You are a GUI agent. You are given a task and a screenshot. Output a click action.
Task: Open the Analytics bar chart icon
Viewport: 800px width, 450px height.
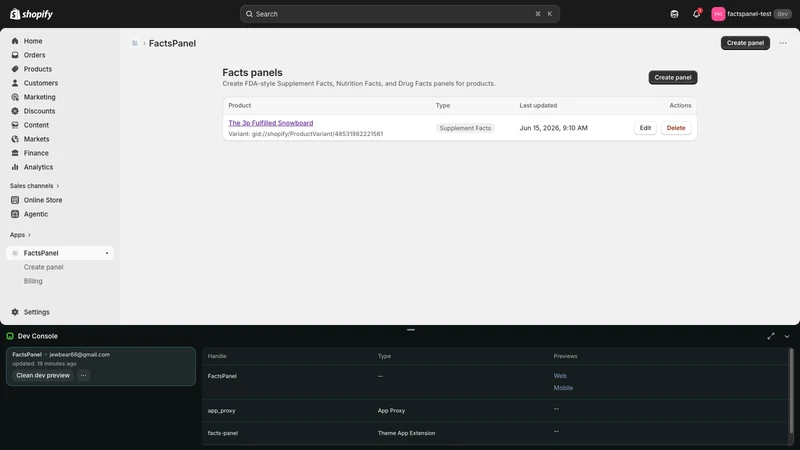click(x=15, y=167)
